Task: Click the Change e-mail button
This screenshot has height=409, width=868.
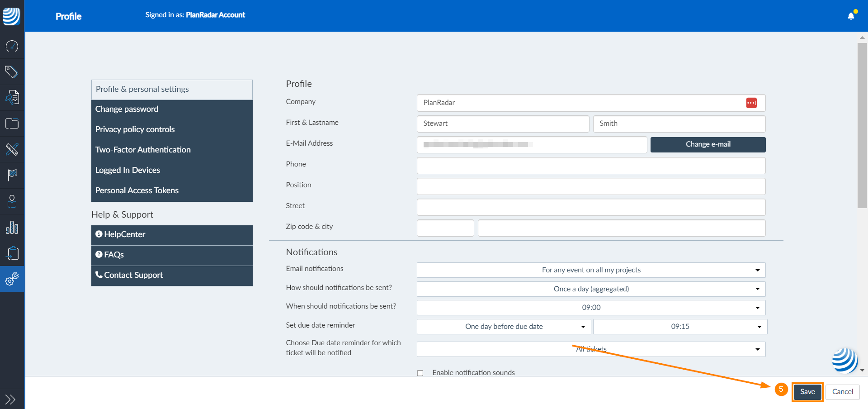Action: 708,144
